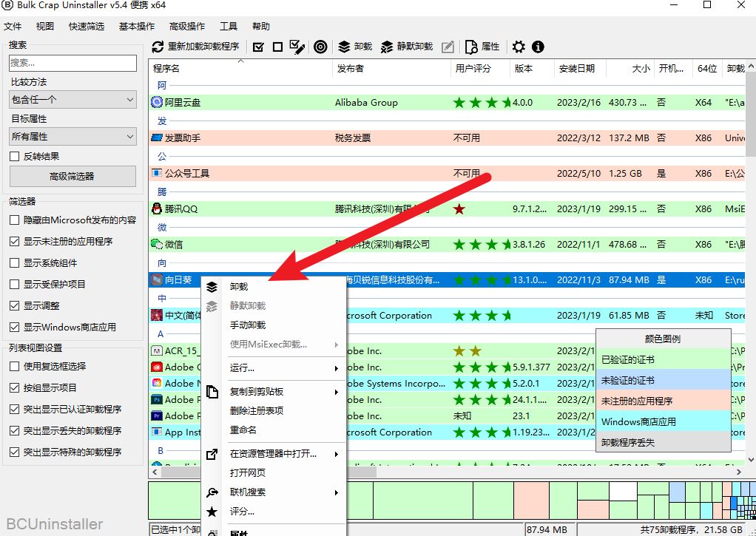756x536 pixels.
Task: Click the stack icon beside 卸载 in context menu
Action: pyautogui.click(x=212, y=287)
